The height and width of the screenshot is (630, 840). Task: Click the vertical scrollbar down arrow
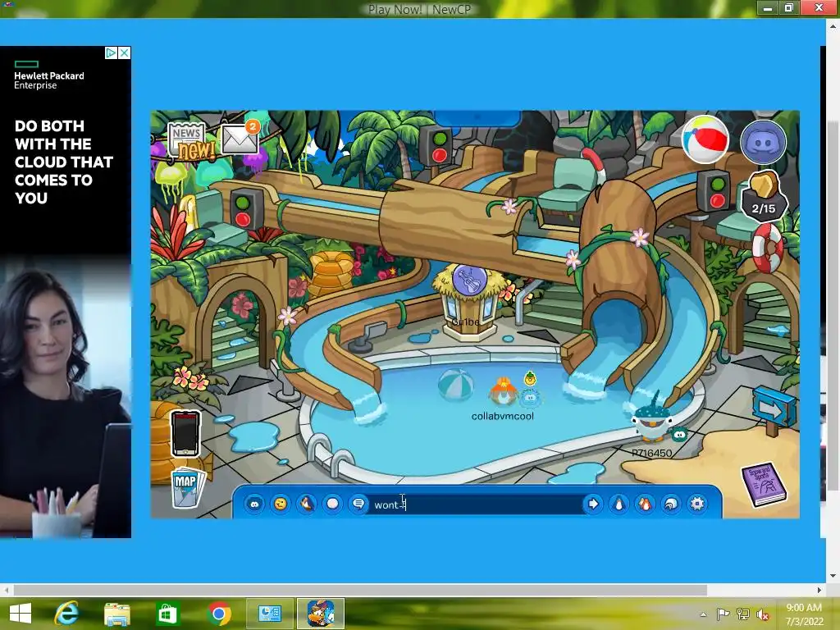(x=833, y=576)
